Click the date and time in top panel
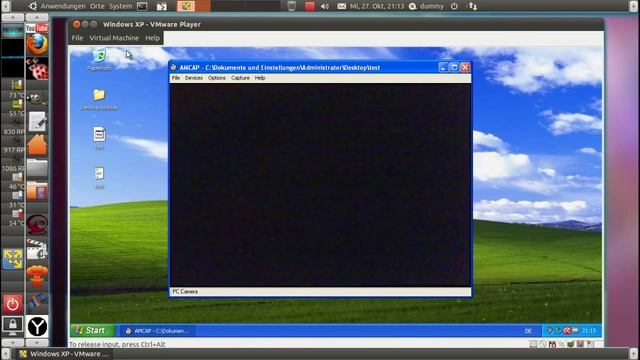The width and height of the screenshot is (640, 360). 377,6
